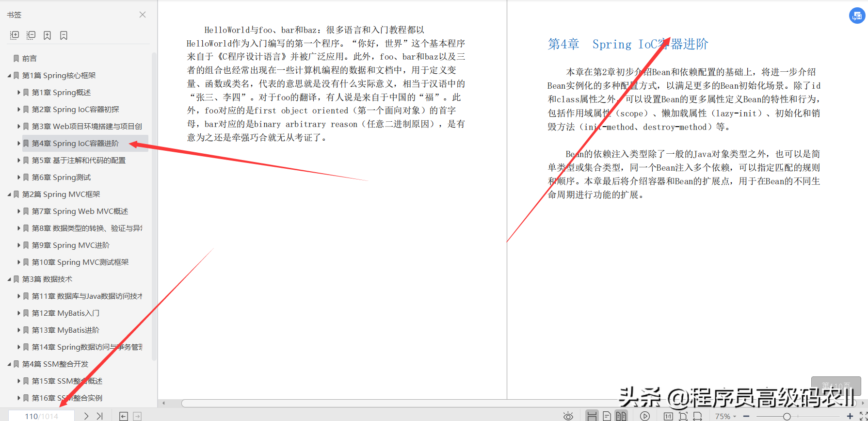Click the delete bookmark icon
Screen dimensions: 868x421
64,35
